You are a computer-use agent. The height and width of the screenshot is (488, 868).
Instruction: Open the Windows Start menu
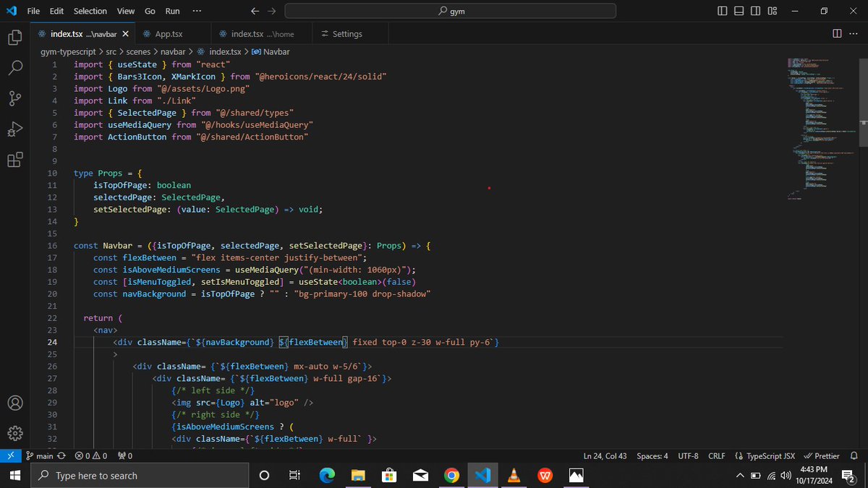(14, 476)
